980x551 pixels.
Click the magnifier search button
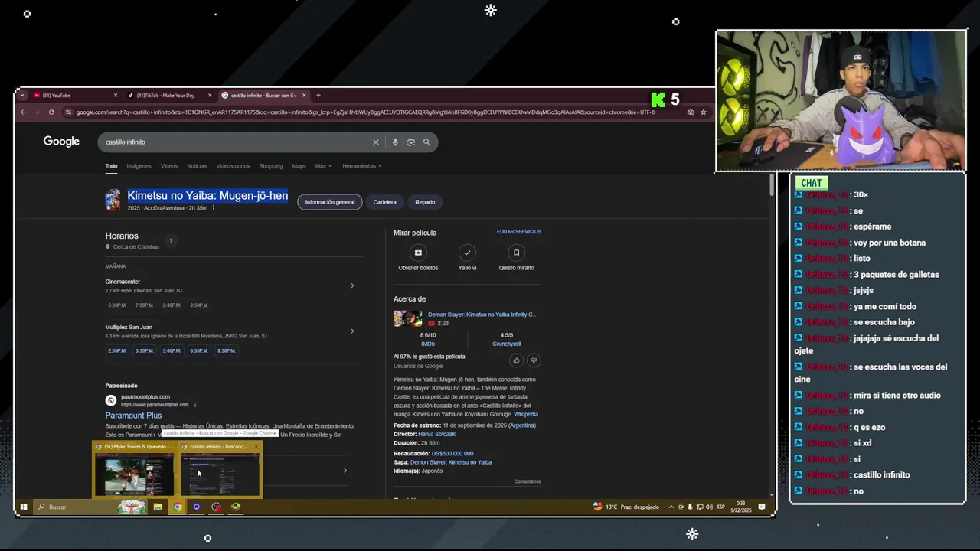[426, 142]
